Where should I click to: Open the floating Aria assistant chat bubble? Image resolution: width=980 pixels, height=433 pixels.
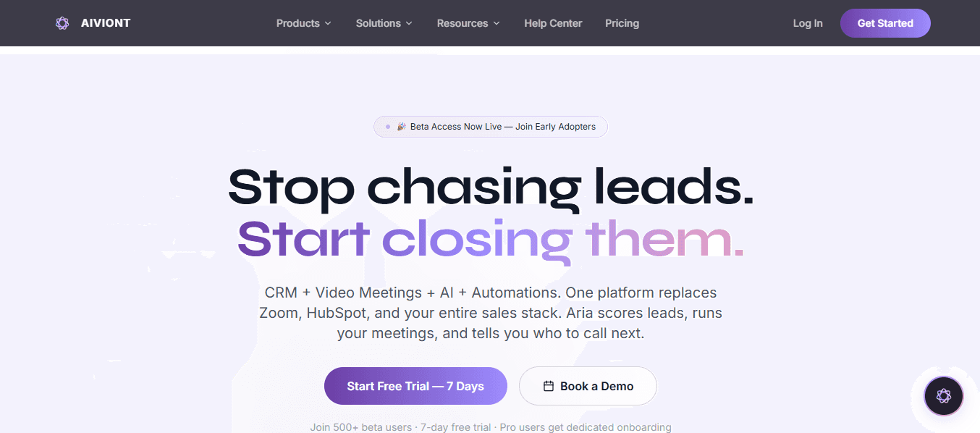click(x=943, y=396)
